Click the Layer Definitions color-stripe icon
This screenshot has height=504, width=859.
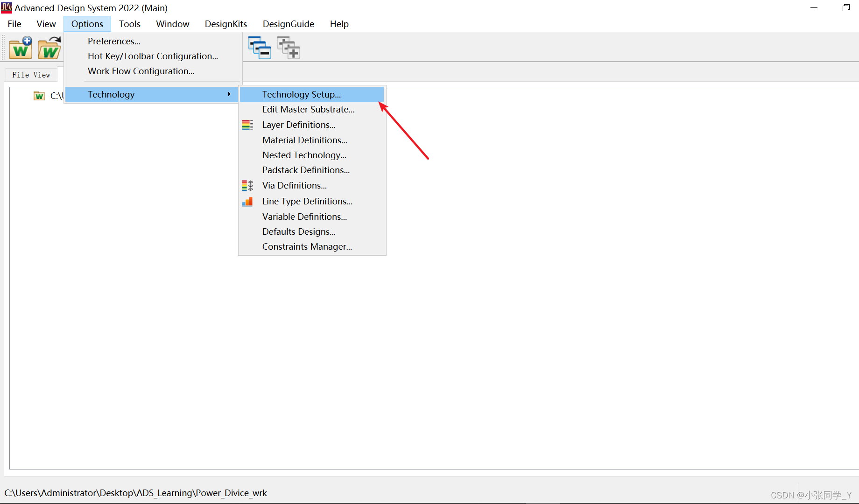[247, 125]
